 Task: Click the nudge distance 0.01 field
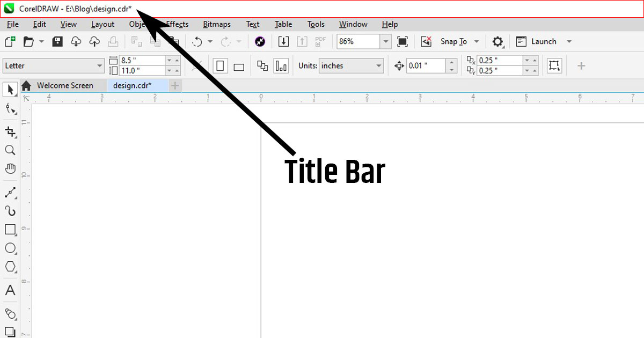(426, 66)
